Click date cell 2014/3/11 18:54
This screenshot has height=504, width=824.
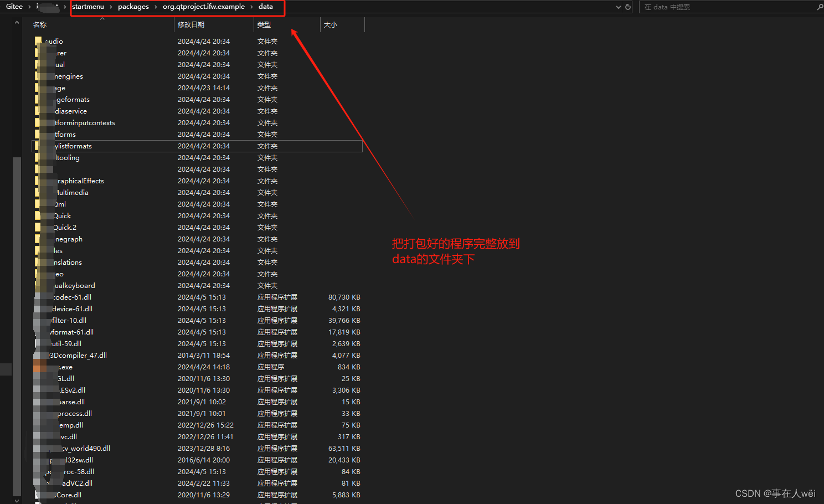(204, 356)
